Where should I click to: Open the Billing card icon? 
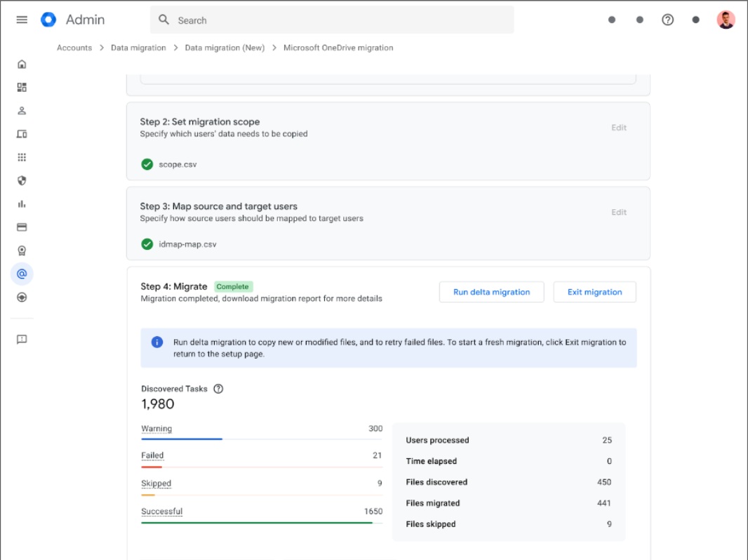[22, 227]
